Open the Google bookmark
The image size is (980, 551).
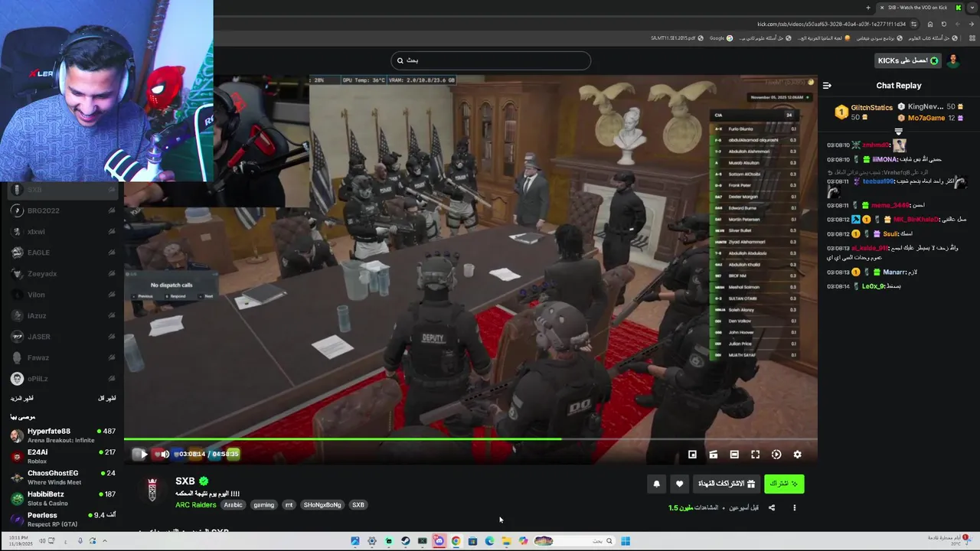click(720, 37)
